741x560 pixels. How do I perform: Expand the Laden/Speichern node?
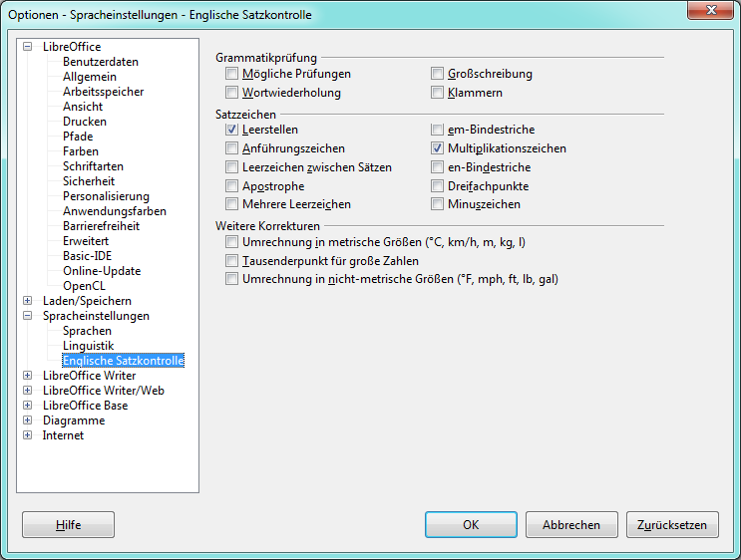[27, 300]
